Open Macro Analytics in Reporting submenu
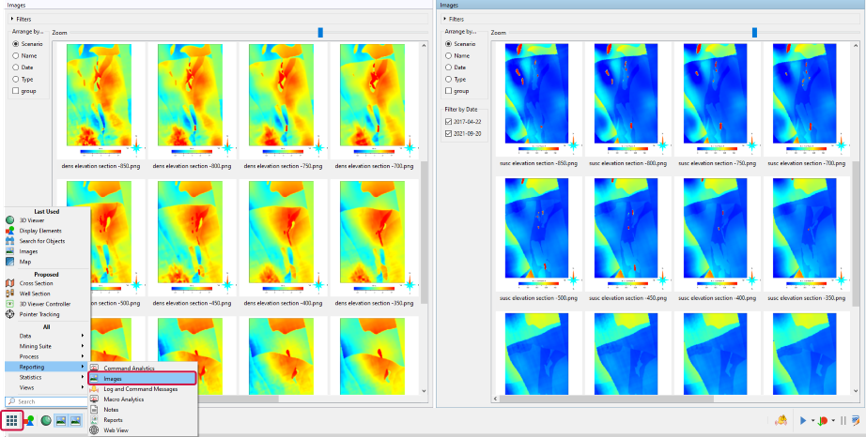 click(x=142, y=399)
